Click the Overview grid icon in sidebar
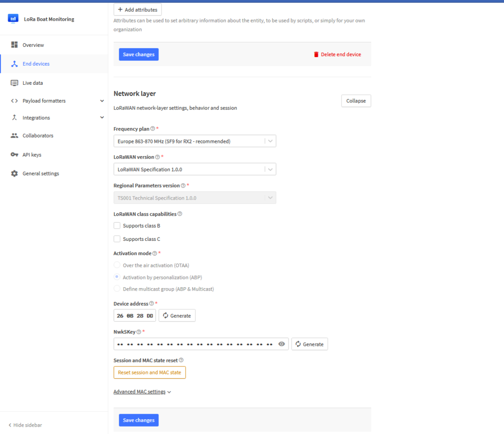The height and width of the screenshot is (434, 504). click(14, 45)
